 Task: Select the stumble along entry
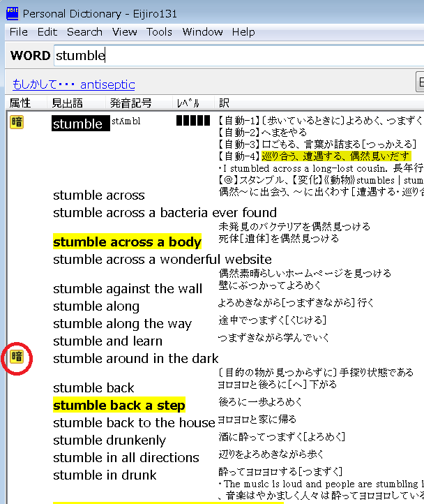click(x=96, y=306)
